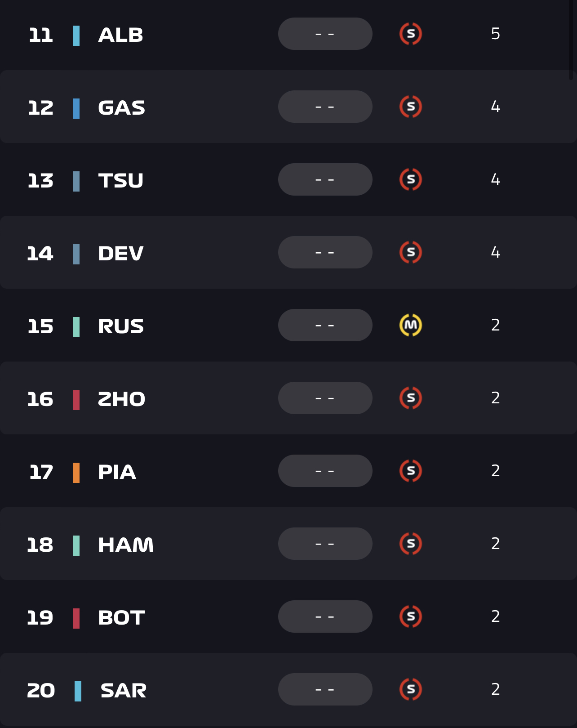This screenshot has height=728, width=577.
Task: Select driver name HAM
Action: 125,545
